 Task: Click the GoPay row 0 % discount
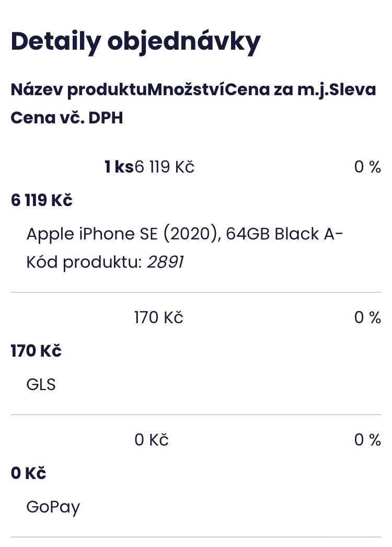pos(367,440)
